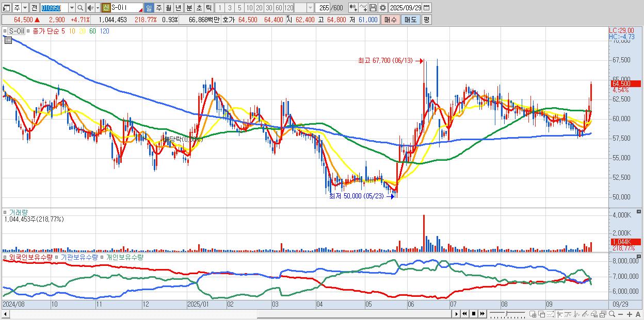The width and height of the screenshot is (644, 320).
Task: Open the interval dropdown after 120
Action: [310, 8]
